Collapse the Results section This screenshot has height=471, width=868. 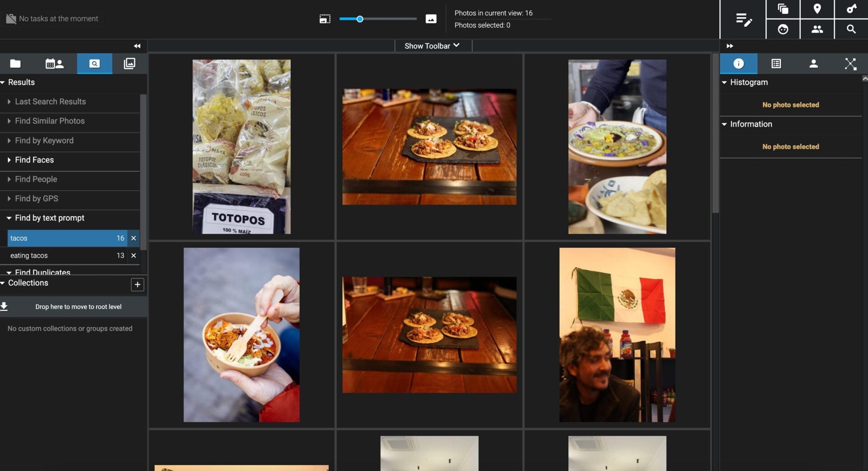pos(5,82)
